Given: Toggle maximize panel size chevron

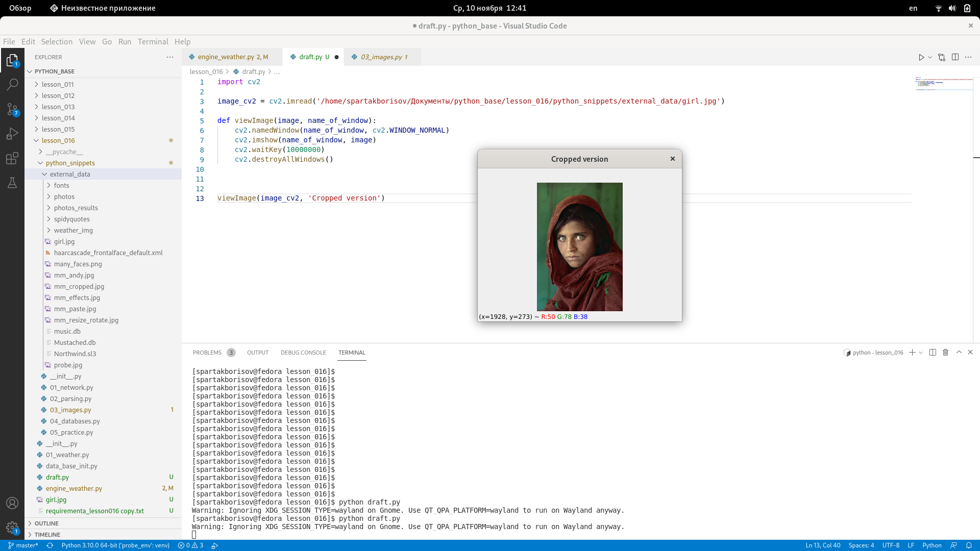Looking at the screenshot, I should (x=959, y=353).
